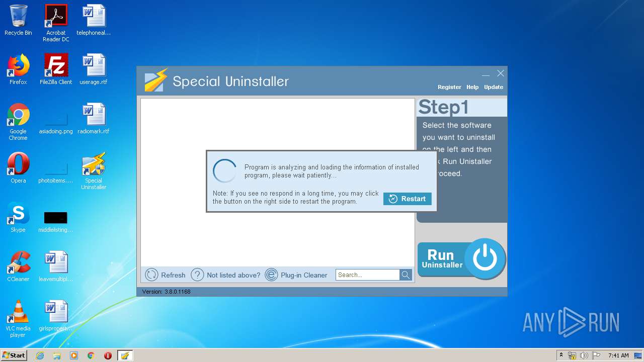Open the Windows Start menu

click(14, 355)
